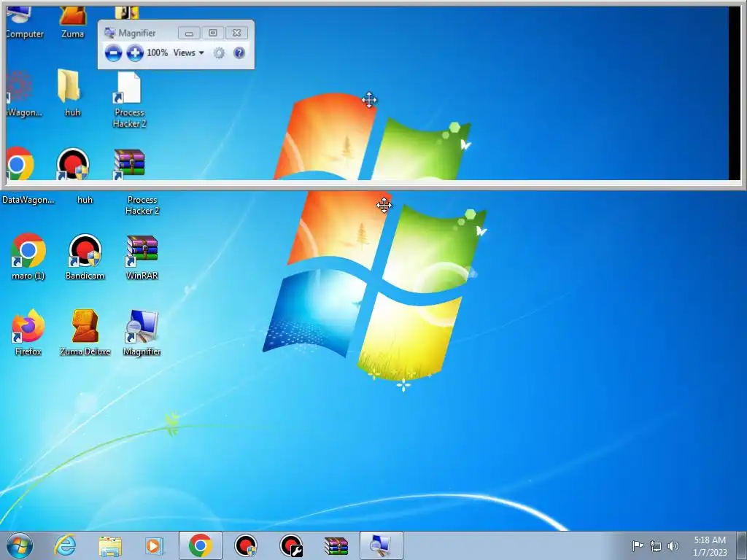Screen dimensions: 747x560
Task: Open the Windows Start orb
Action: [x=20, y=545]
